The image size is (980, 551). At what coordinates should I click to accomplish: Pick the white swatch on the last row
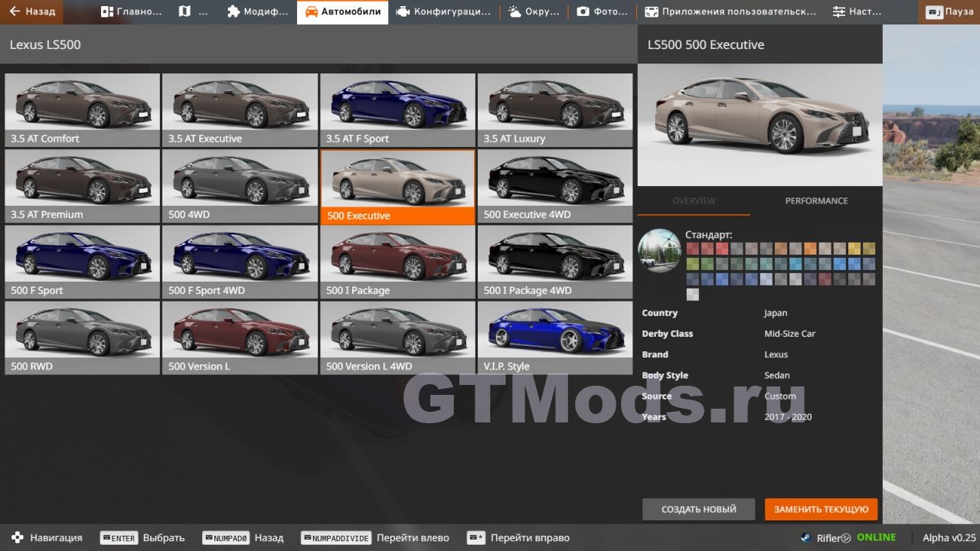pyautogui.click(x=692, y=295)
